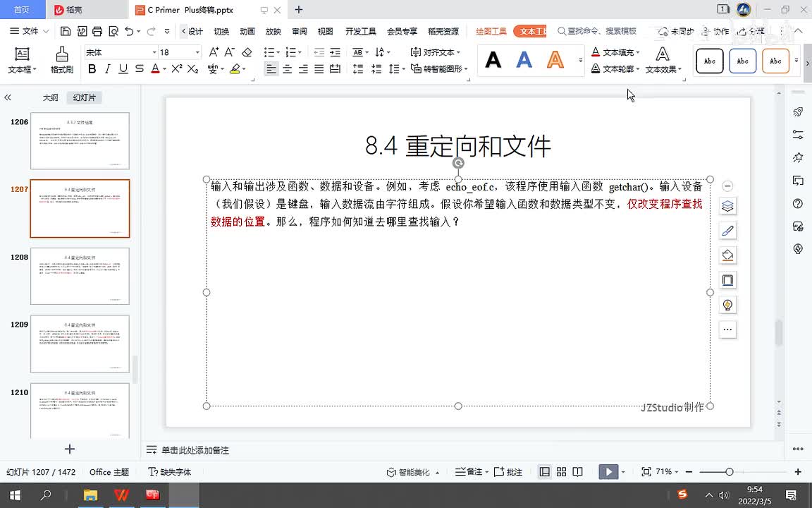
Task: Click the Save icon in quick toolbar
Action: (66, 31)
